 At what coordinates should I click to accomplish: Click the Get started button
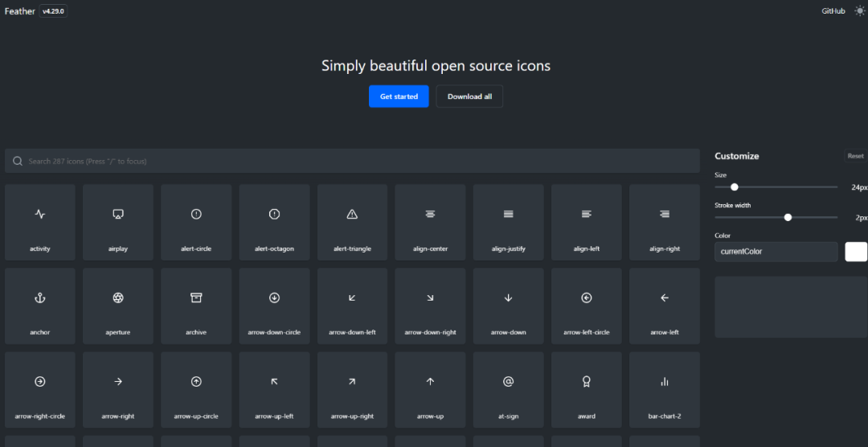[399, 96]
